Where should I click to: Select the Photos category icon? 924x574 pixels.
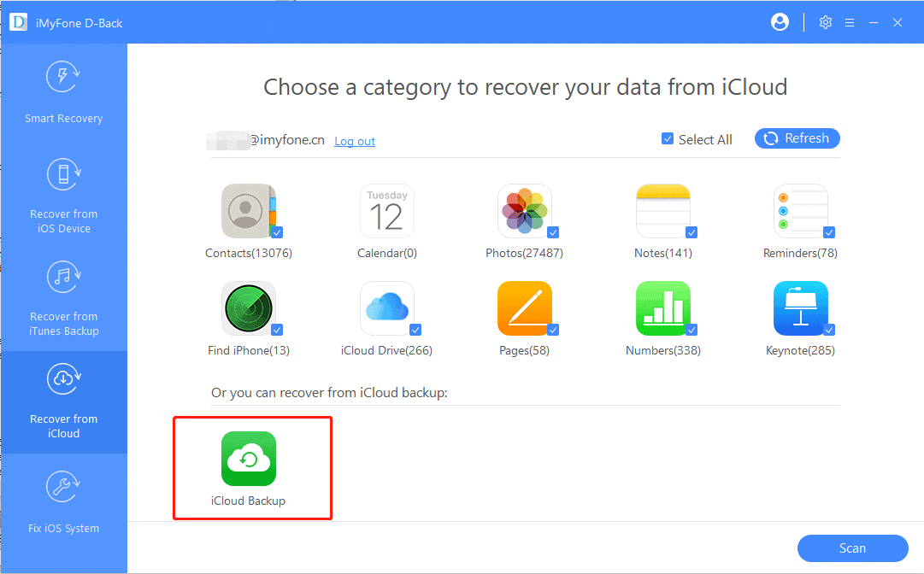pyautogui.click(x=524, y=211)
